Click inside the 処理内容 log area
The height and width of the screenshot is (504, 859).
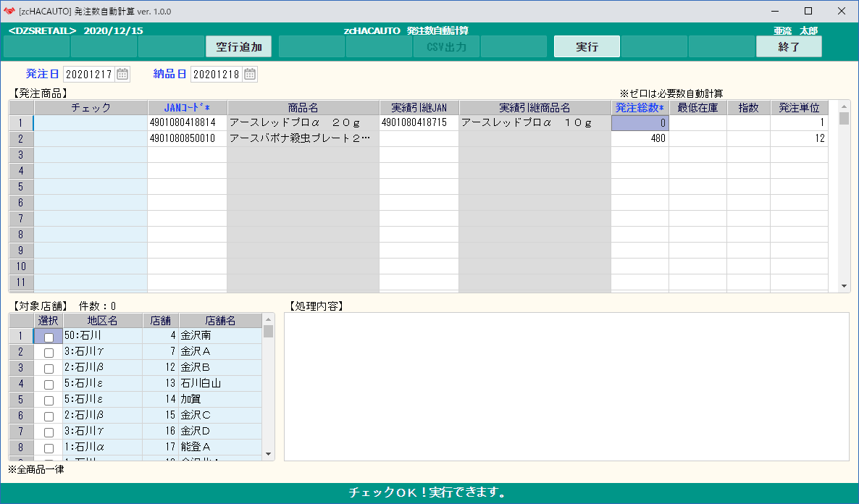point(566,387)
